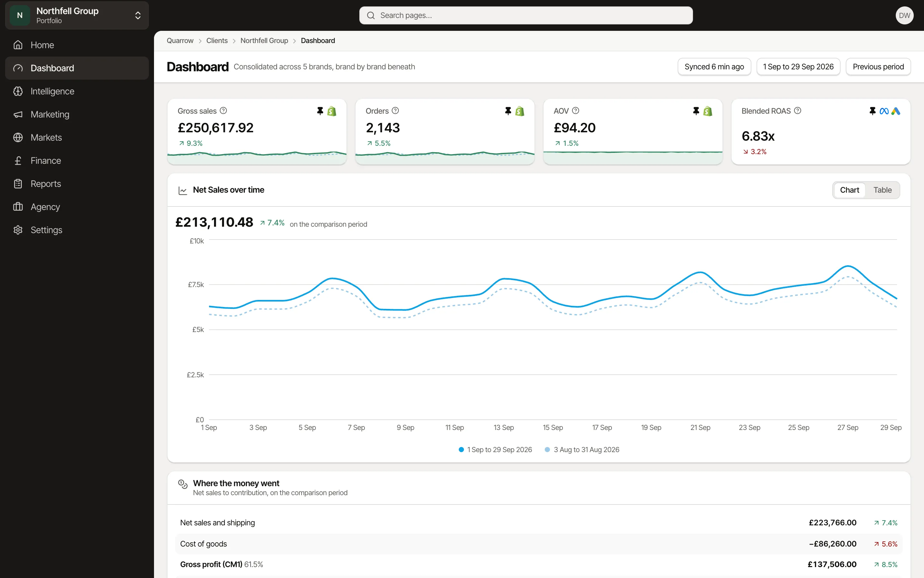Click the pin icon on Gross sales card
The height and width of the screenshot is (578, 924).
coord(320,111)
